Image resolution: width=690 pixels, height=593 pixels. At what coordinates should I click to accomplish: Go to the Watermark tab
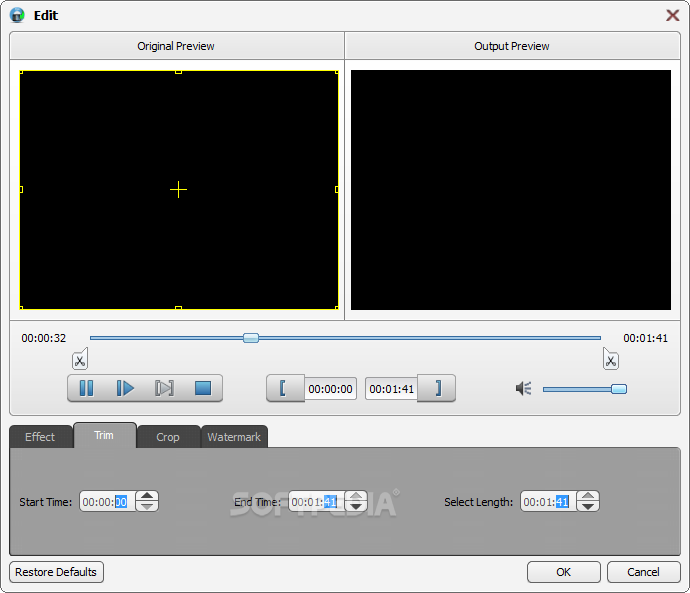234,437
